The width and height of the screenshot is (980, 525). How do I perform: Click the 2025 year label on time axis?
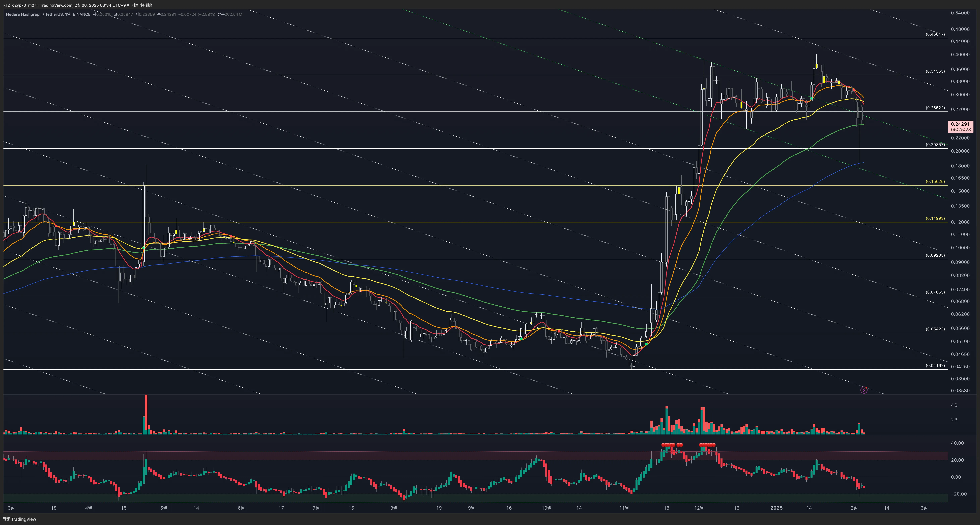pos(776,508)
